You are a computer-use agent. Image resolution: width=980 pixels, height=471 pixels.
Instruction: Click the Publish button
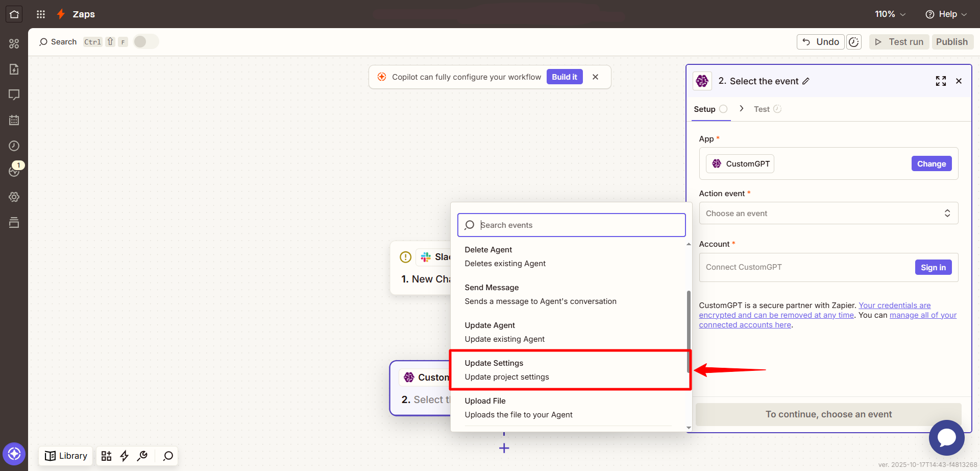pos(952,42)
